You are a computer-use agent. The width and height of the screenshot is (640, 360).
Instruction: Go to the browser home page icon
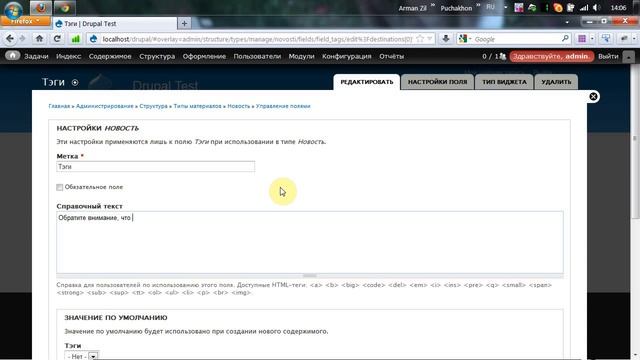click(x=39, y=39)
